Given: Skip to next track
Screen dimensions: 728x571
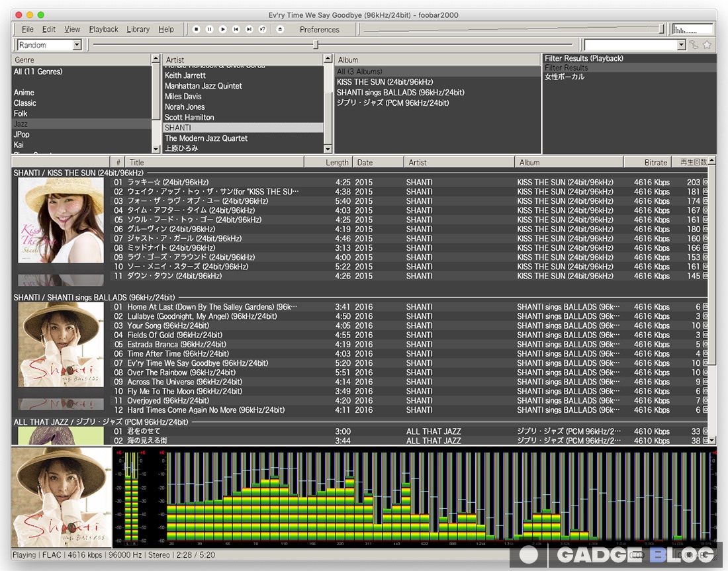Looking at the screenshot, I should (250, 29).
